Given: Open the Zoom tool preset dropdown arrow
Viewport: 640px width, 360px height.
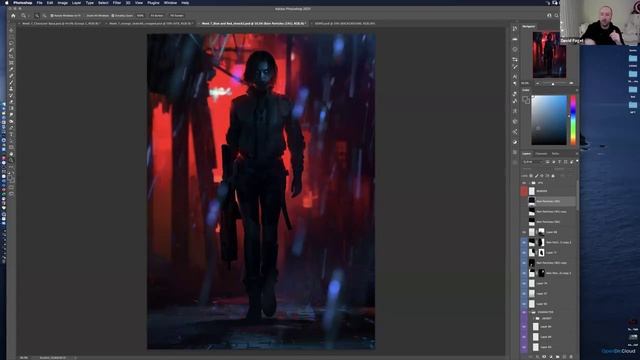Looking at the screenshot, I should tap(28, 16).
